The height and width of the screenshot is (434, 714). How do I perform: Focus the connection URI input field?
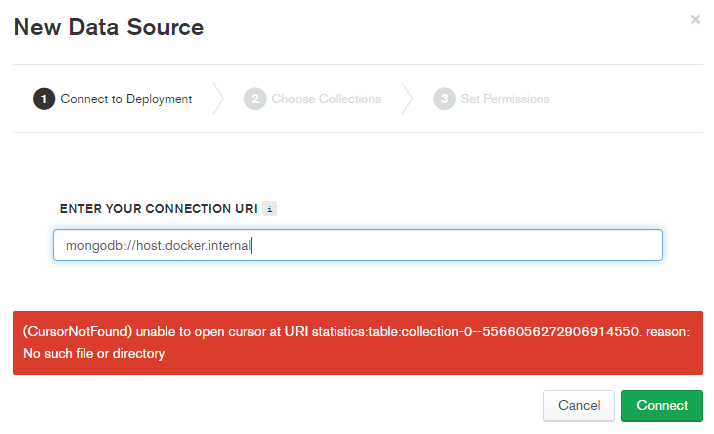coord(450,245)
